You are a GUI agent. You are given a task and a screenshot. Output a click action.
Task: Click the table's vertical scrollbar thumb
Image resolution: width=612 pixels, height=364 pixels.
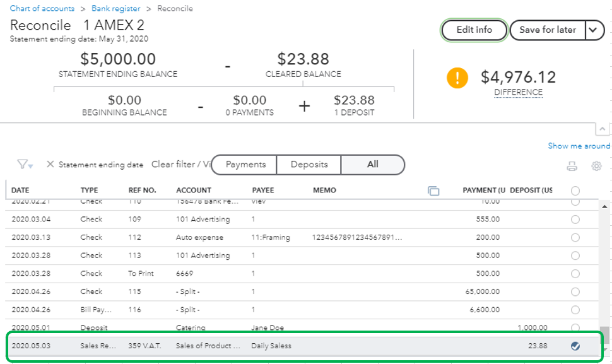tap(604, 335)
